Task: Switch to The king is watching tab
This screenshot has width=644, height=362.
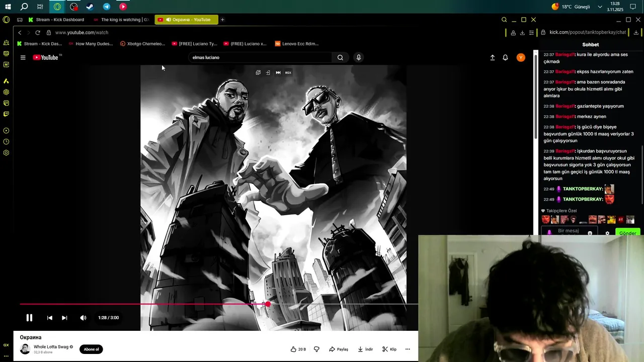Action: 122,20
